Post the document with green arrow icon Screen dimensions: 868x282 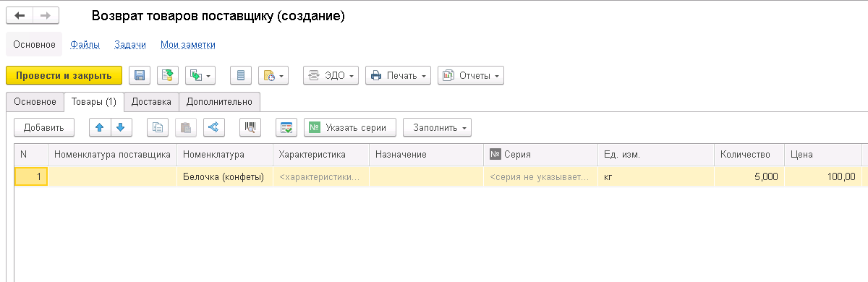168,75
